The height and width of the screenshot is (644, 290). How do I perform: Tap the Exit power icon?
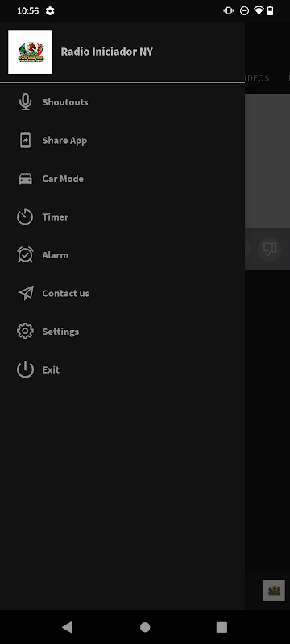(x=25, y=369)
